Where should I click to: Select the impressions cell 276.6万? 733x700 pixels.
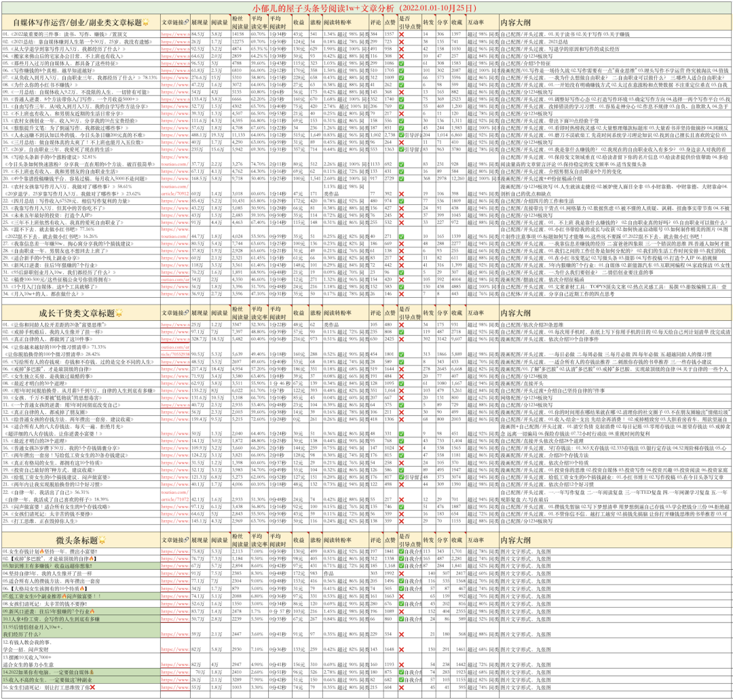coord(199,77)
